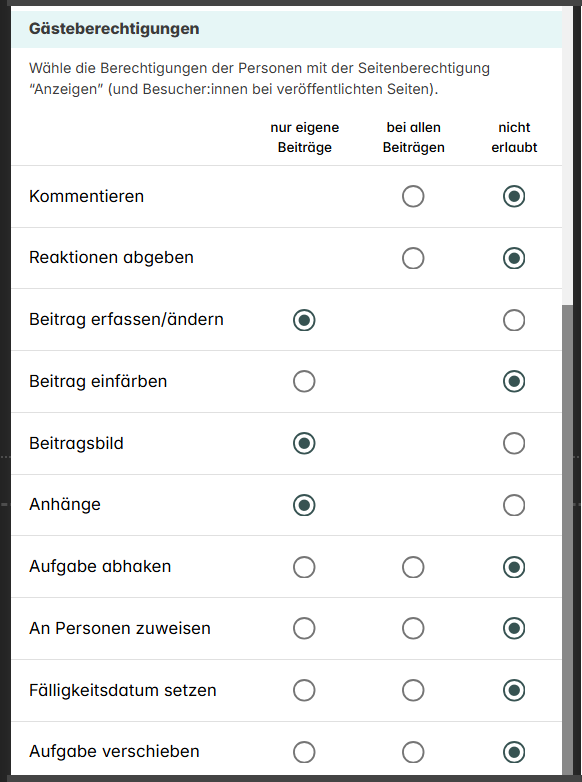Disallow Anhänge for guests
Image resolution: width=582 pixels, height=782 pixels.
(514, 505)
